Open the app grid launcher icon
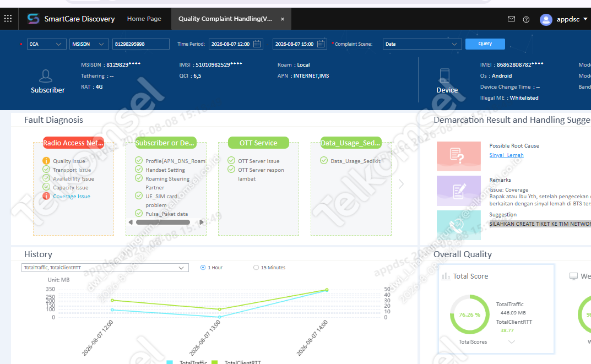The height and width of the screenshot is (364, 591). (8, 18)
